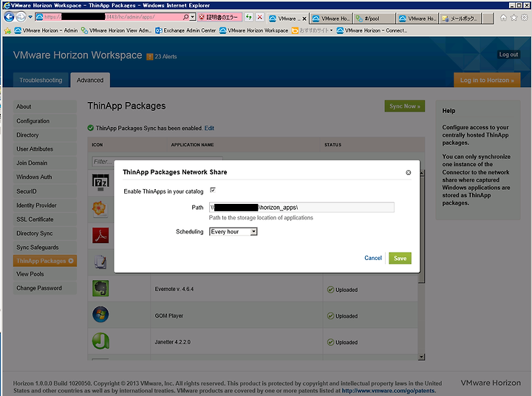
Task: Click the green Save button
Action: click(x=400, y=259)
